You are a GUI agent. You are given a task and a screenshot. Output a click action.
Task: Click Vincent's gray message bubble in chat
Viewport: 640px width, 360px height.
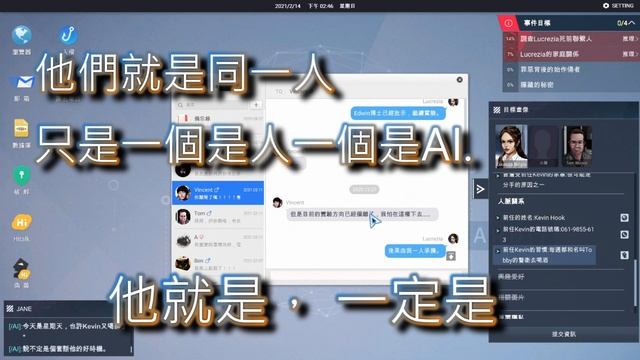pos(362,214)
